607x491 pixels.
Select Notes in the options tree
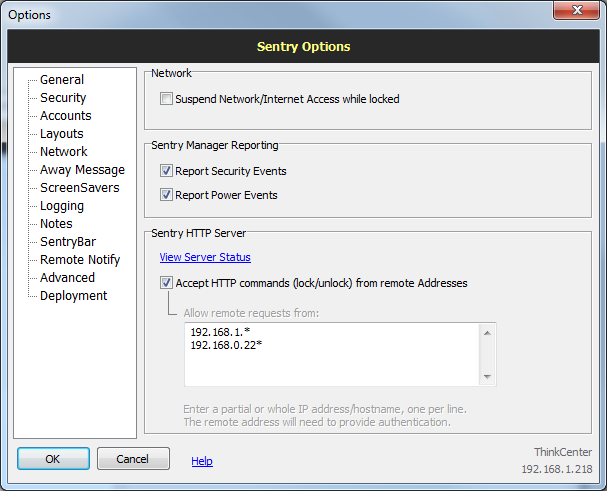click(56, 224)
